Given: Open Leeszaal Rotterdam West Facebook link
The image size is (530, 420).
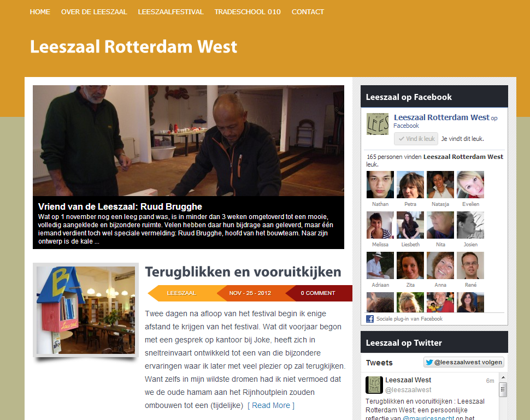Looking at the screenshot, I should (441, 117).
